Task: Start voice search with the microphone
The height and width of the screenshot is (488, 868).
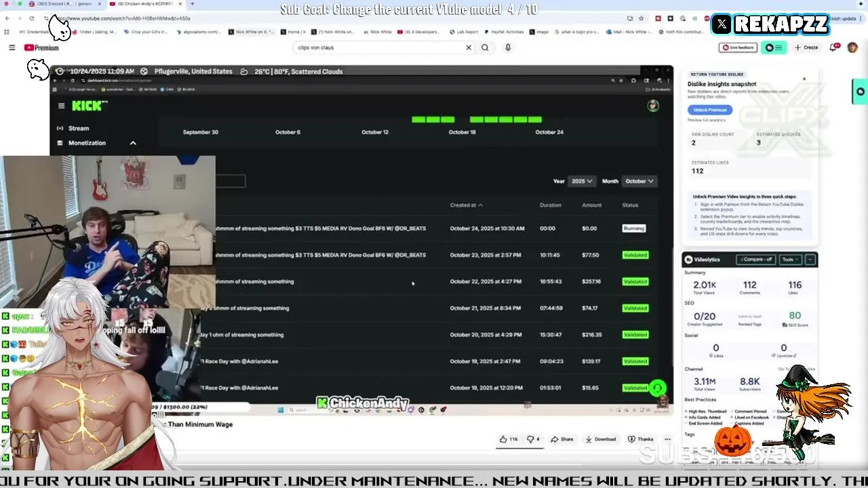Action: [508, 47]
